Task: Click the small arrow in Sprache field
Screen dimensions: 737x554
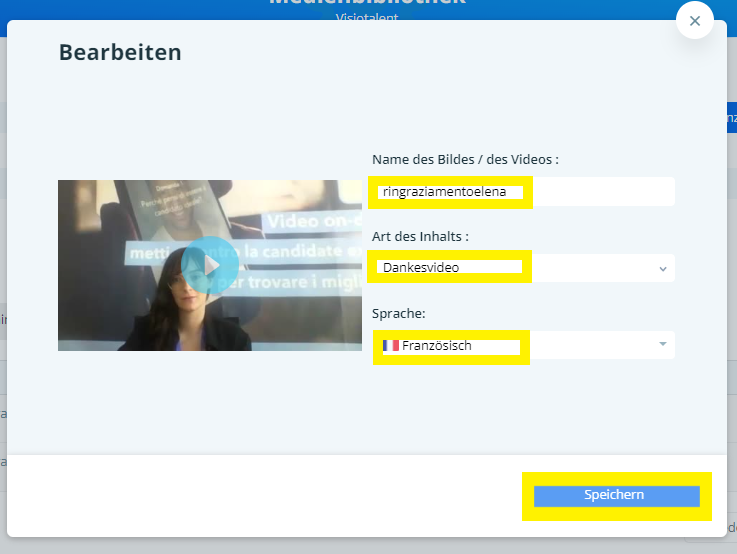Action: (x=662, y=345)
